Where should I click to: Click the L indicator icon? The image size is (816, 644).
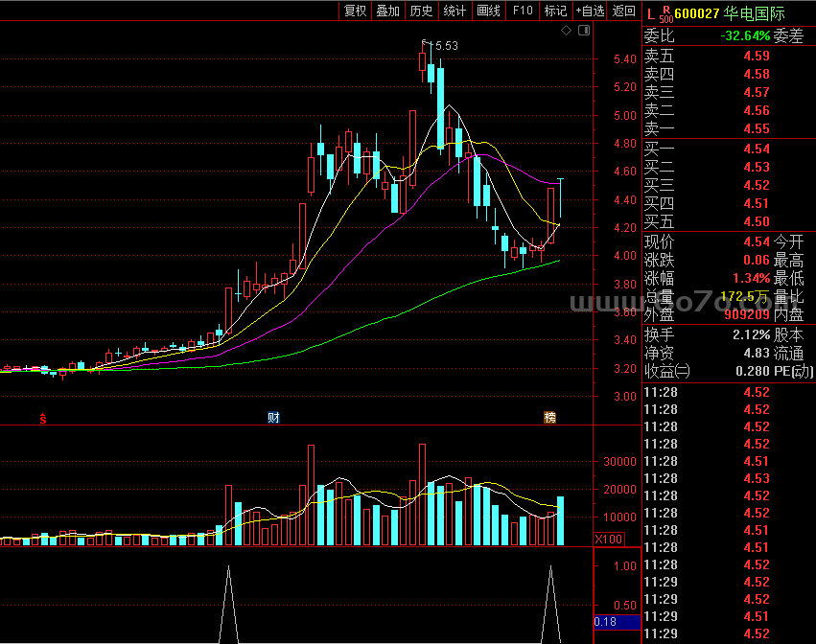(651, 14)
